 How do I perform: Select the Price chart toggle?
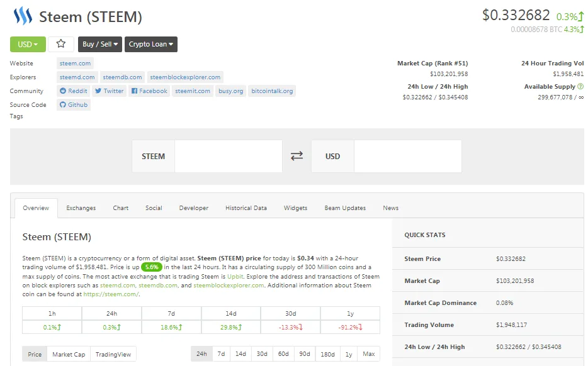click(35, 354)
